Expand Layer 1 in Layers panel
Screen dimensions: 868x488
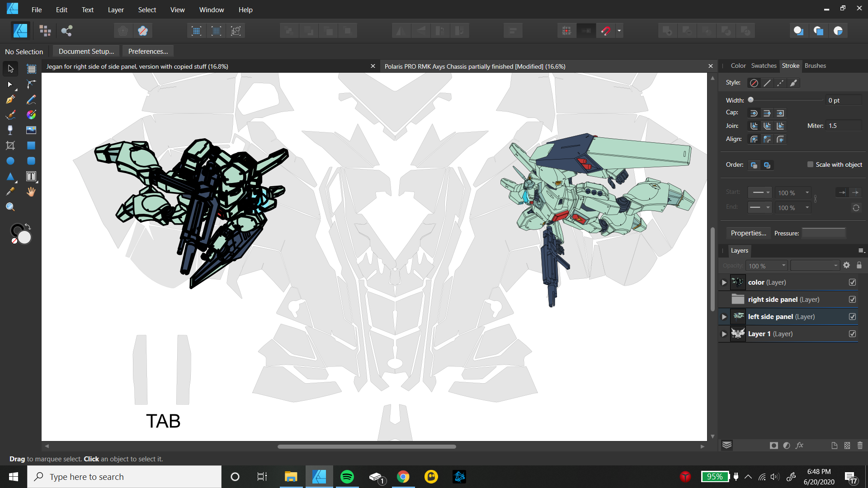click(x=724, y=334)
